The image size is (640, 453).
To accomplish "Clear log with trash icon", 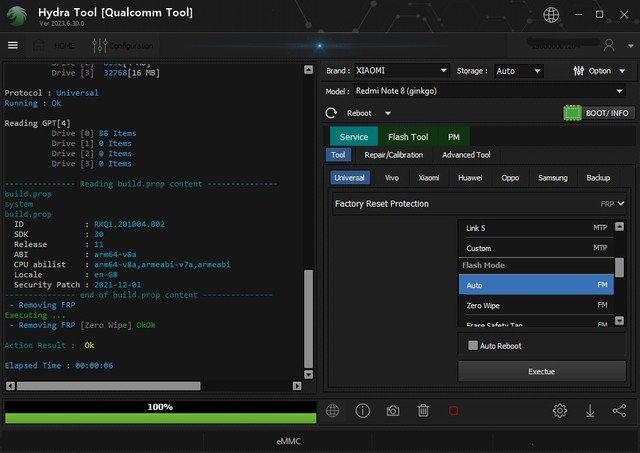I will coord(423,411).
